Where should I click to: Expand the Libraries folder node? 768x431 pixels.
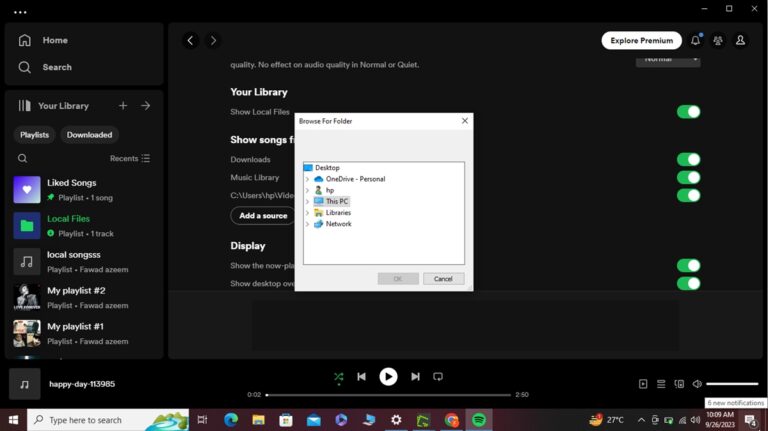tap(308, 213)
